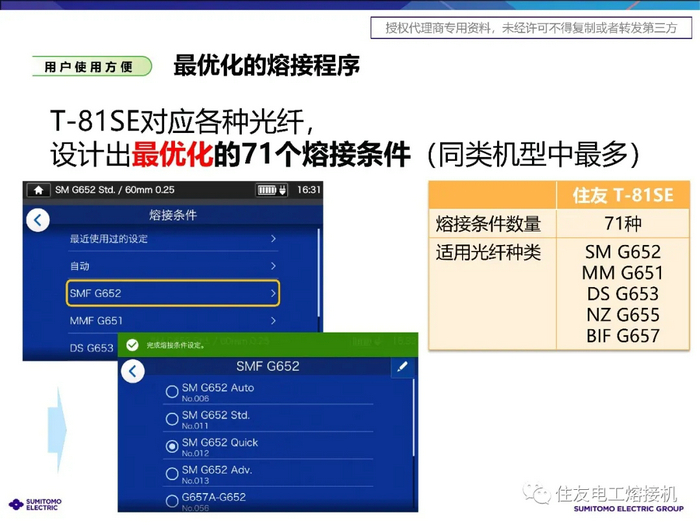Click the WeChat icon in watermark
Screen dimensions: 700x525
pos(539,494)
